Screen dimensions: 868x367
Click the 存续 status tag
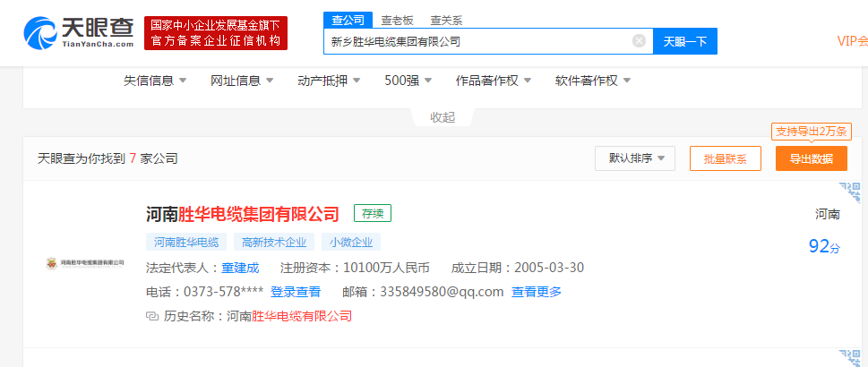(x=373, y=213)
